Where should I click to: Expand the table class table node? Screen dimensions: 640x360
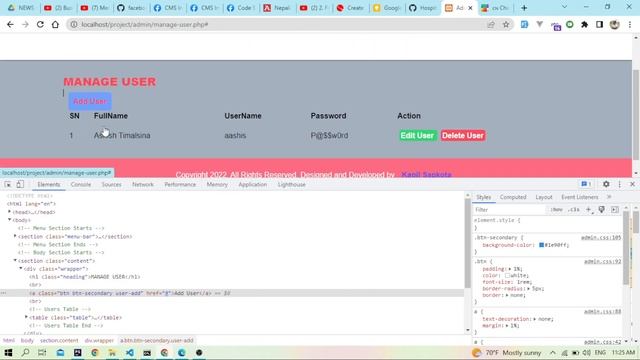[x=27, y=317]
